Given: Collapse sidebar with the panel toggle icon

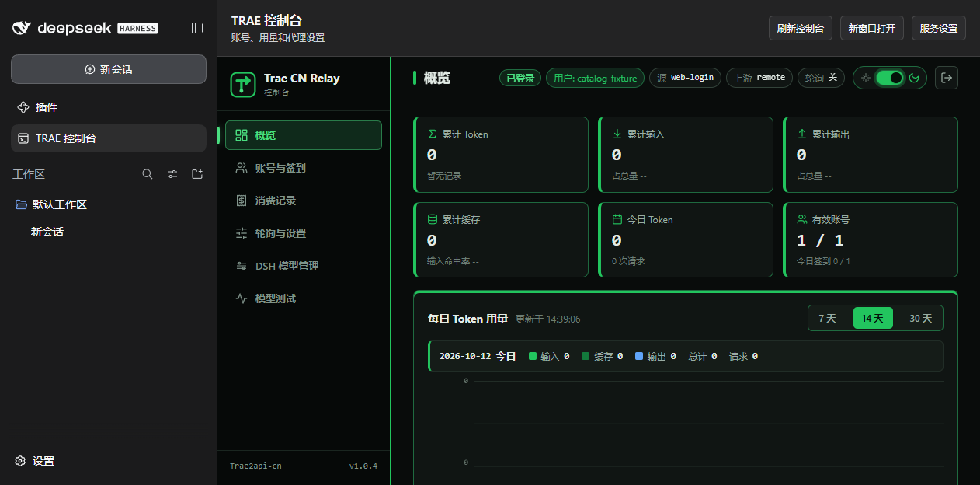Looking at the screenshot, I should pyautogui.click(x=197, y=28).
